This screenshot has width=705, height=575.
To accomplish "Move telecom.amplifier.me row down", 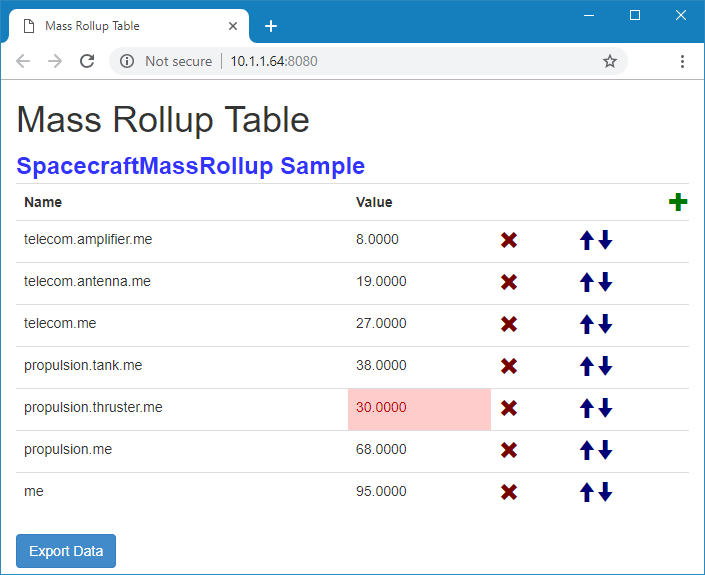I will 605,240.
